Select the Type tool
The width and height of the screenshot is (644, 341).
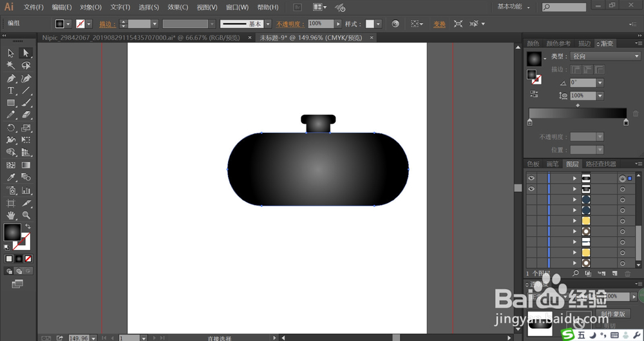click(x=11, y=90)
